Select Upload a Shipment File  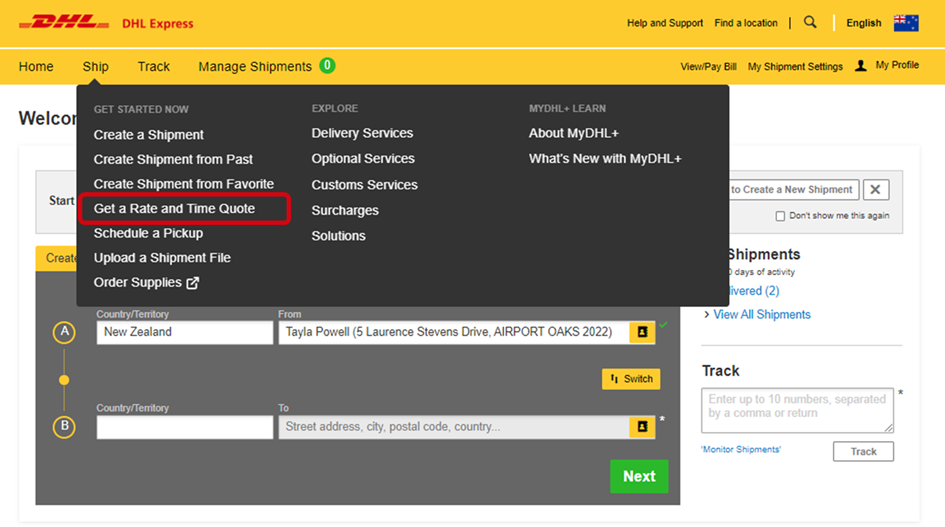coord(162,258)
